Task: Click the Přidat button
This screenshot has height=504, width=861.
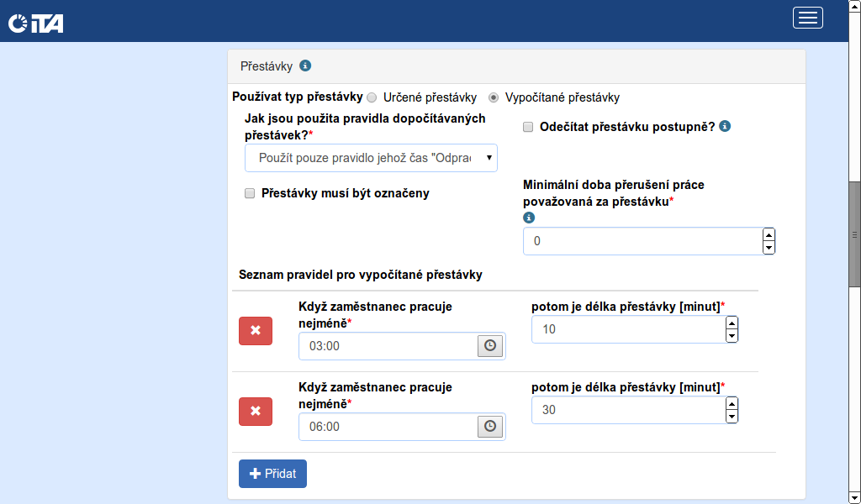Action: click(x=272, y=474)
